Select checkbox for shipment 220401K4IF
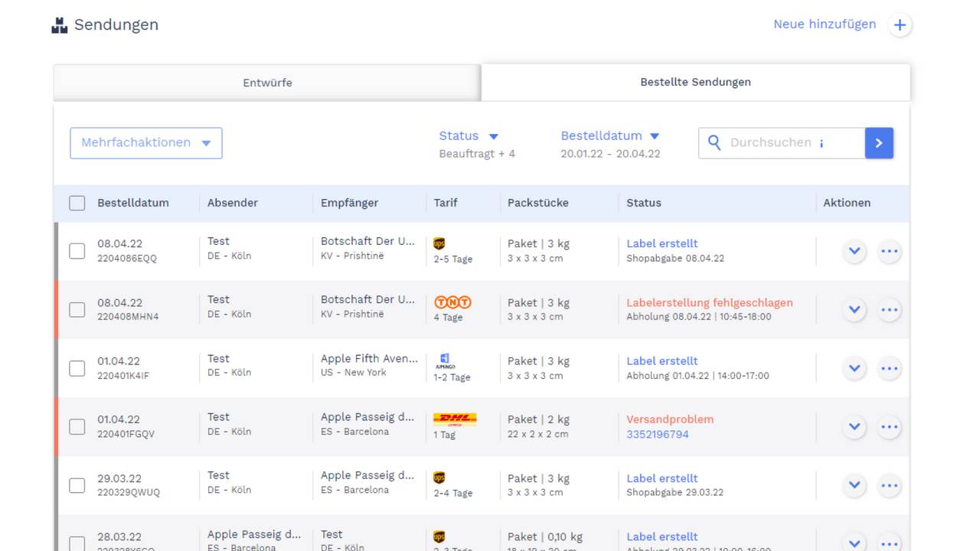The width and height of the screenshot is (980, 551). click(x=77, y=368)
